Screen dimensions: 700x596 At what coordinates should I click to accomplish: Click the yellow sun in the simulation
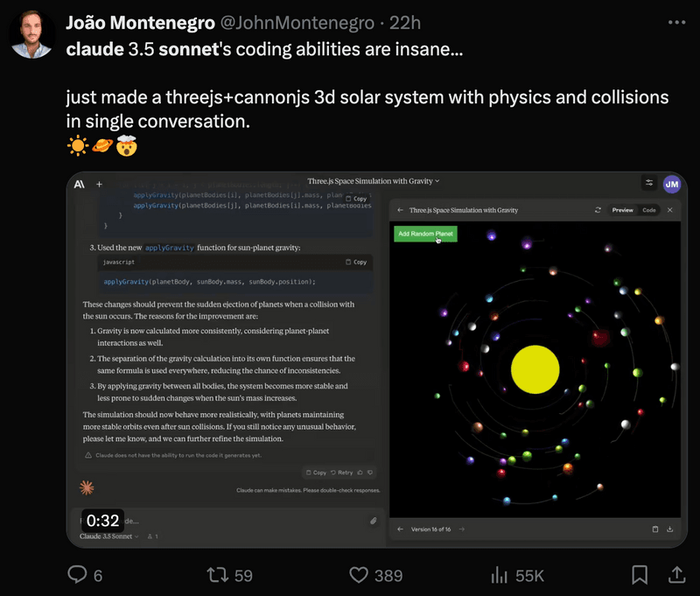(535, 368)
